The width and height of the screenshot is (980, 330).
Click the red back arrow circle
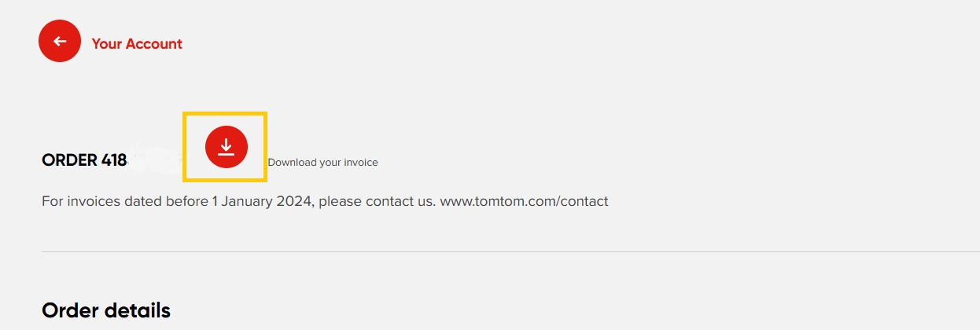pyautogui.click(x=60, y=42)
